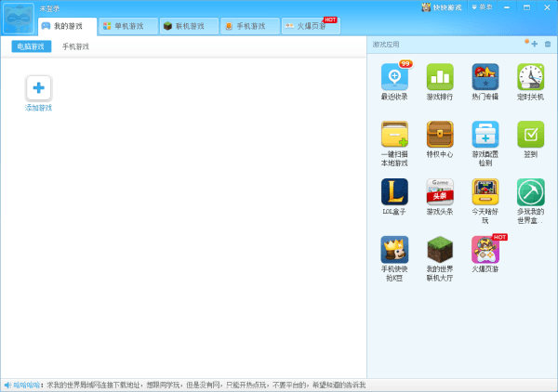The image size is (558, 392).
Task: Open 游戏配置检测 toolbox icon
Action: point(485,135)
